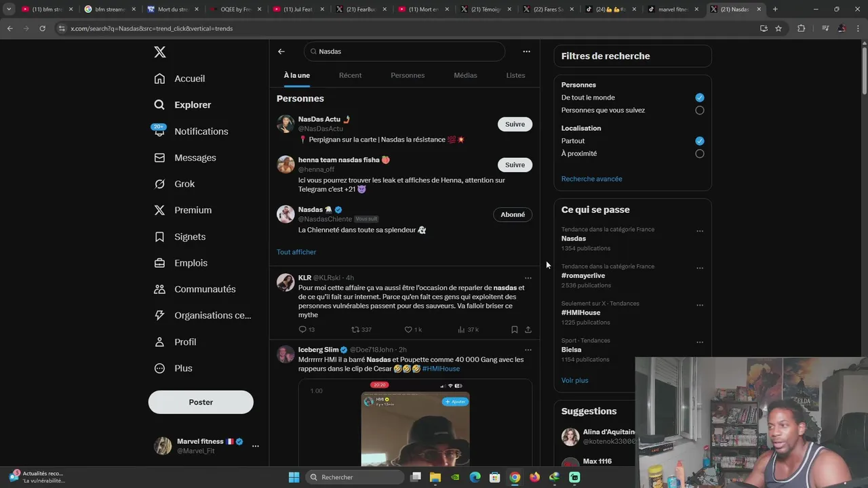Open Alina d'Aquitaine suggested profile
Image resolution: width=868 pixels, height=488 pixels.
[598, 436]
